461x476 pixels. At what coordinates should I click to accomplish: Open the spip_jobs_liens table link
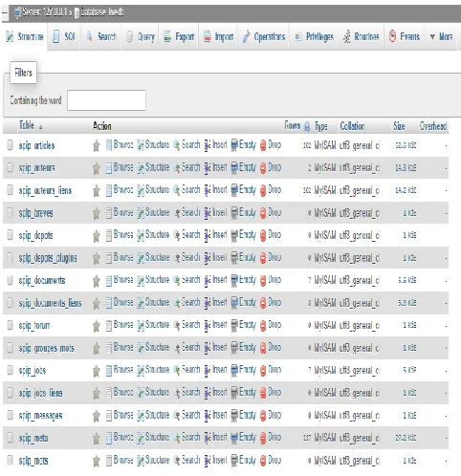(x=40, y=393)
